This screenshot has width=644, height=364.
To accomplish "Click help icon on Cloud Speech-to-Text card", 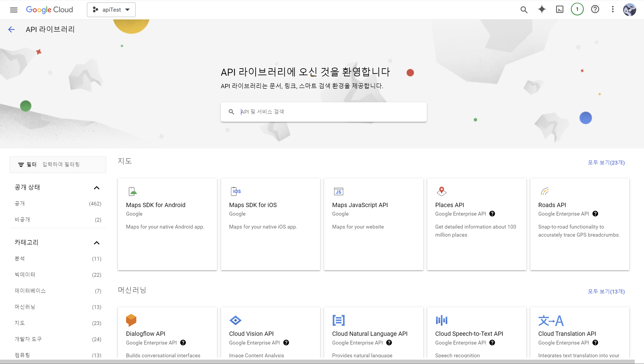I will [x=492, y=343].
